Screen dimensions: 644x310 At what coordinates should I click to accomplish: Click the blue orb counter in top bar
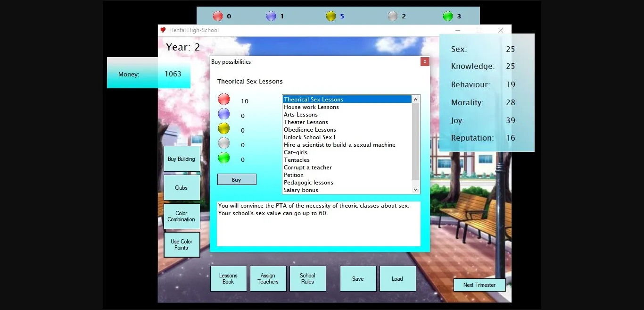click(271, 16)
